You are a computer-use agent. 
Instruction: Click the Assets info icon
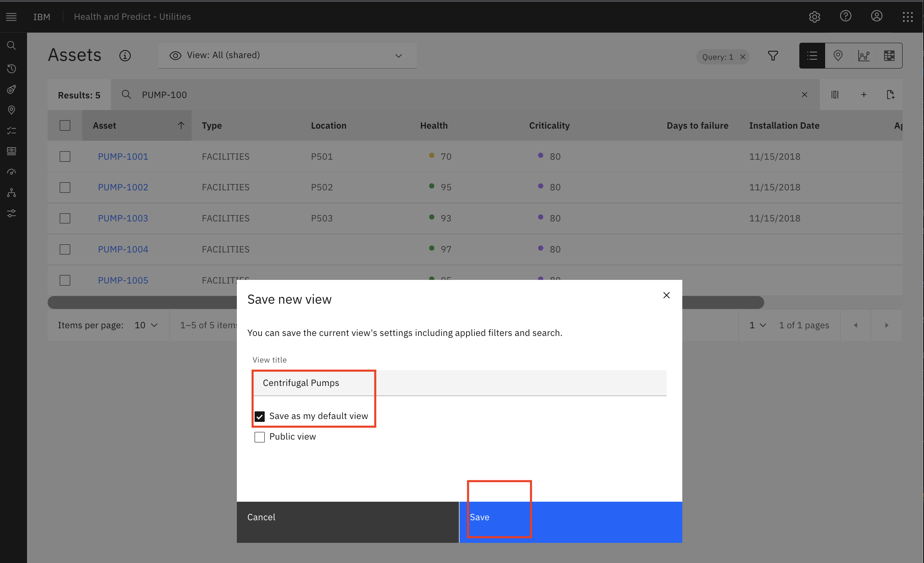(x=125, y=56)
